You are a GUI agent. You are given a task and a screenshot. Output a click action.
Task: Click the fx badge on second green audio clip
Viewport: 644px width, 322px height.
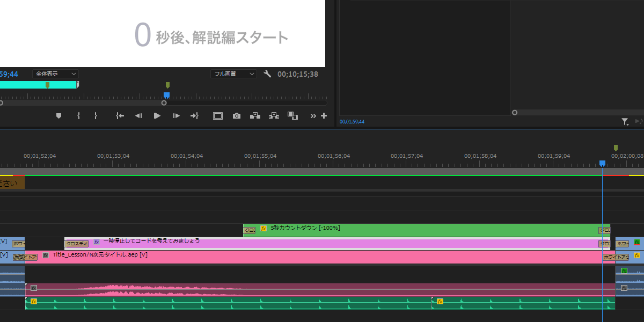(440, 302)
